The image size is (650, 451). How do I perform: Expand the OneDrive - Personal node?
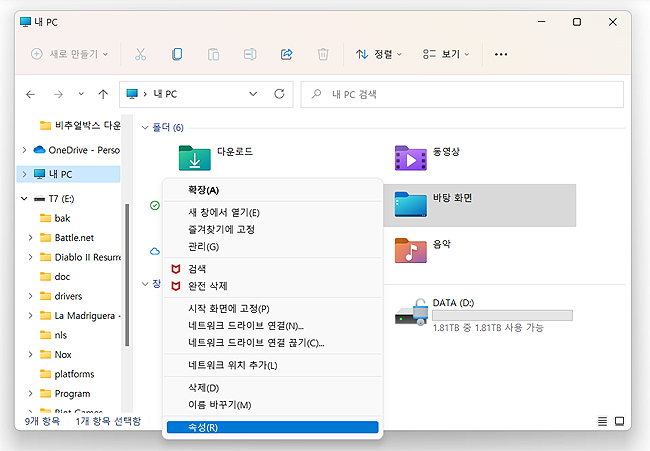pyautogui.click(x=24, y=150)
